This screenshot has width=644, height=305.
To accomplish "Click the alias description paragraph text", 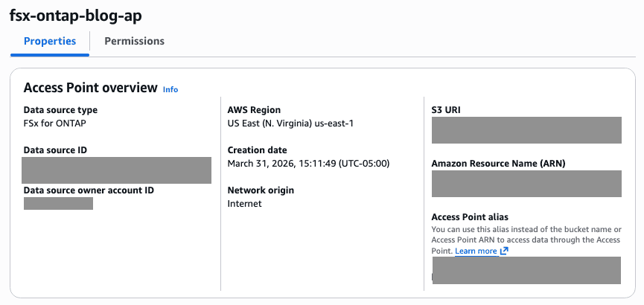I will point(526,240).
